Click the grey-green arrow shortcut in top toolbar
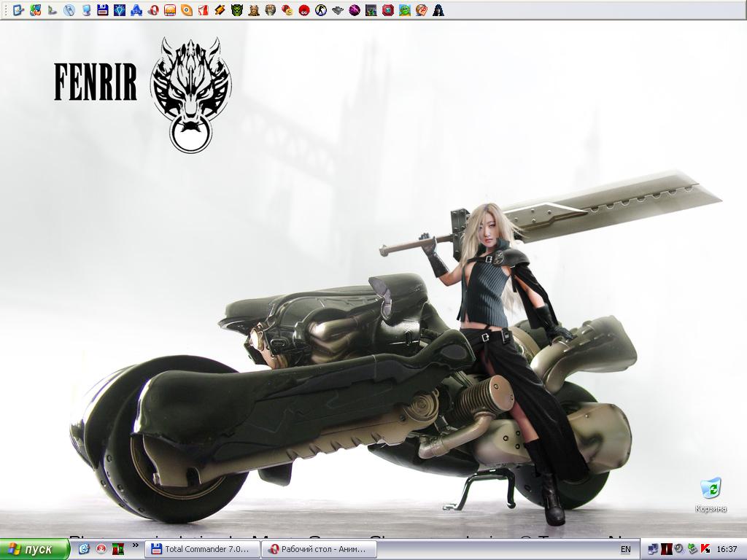Screen dimensions: 747x560 (x=53, y=9)
